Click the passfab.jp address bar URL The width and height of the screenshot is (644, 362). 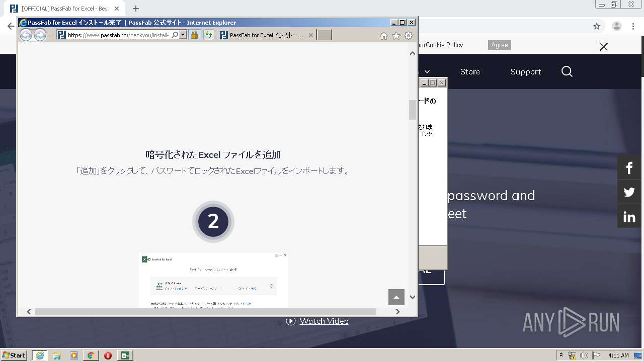click(118, 35)
